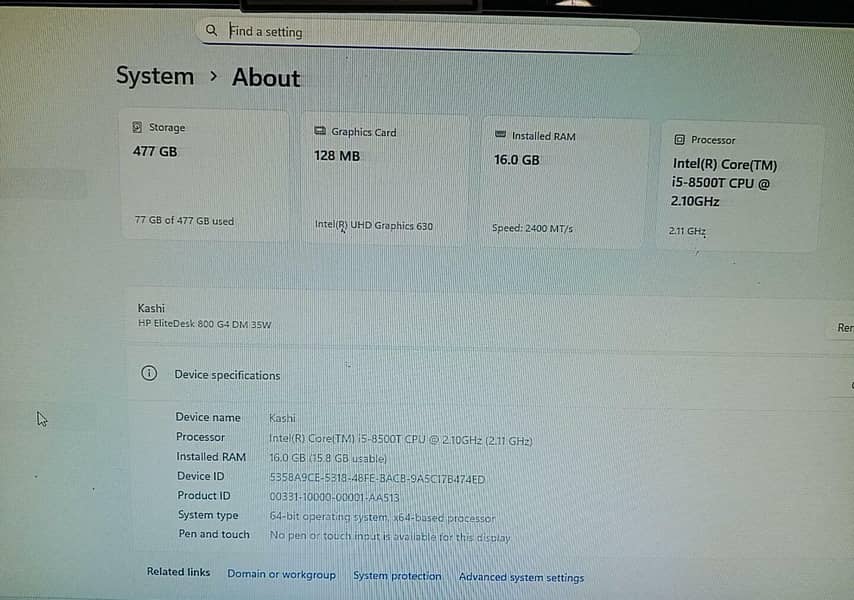Screen dimensions: 854x600
Task: Click the Related links label
Action: pyautogui.click(x=178, y=572)
